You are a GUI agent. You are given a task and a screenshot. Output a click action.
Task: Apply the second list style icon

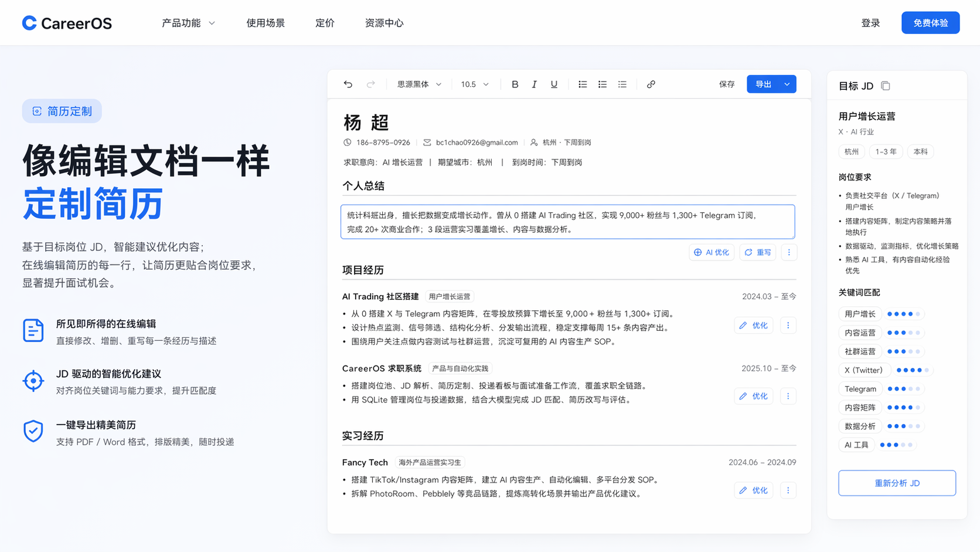(603, 84)
